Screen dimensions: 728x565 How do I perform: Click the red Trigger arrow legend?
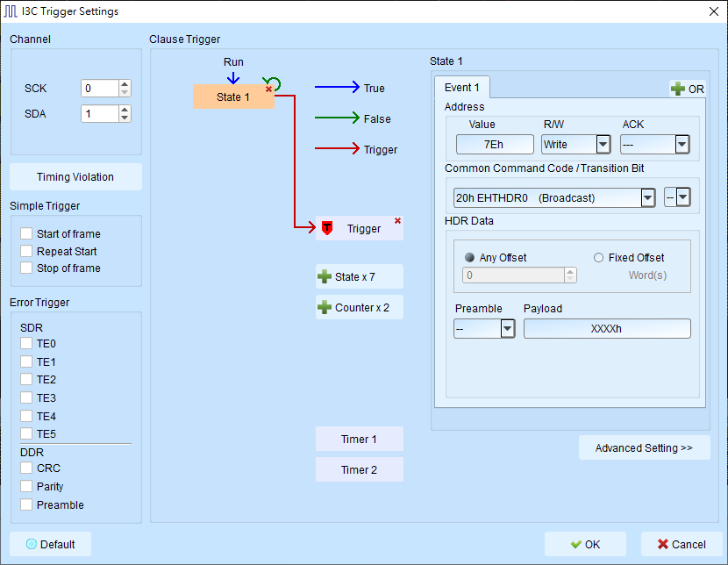(x=337, y=148)
